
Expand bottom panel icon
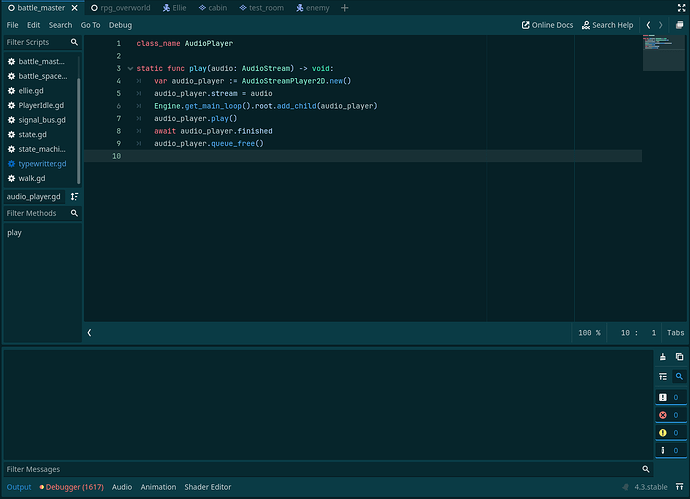coord(679,487)
